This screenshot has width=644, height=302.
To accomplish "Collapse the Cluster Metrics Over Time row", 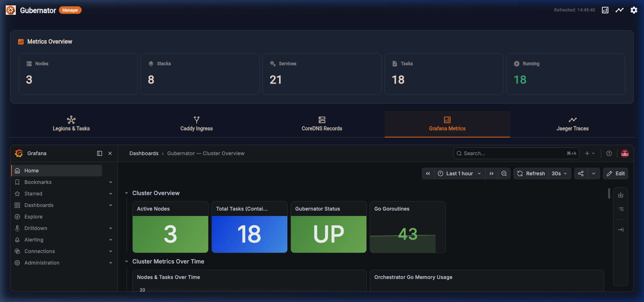I will coord(127,262).
